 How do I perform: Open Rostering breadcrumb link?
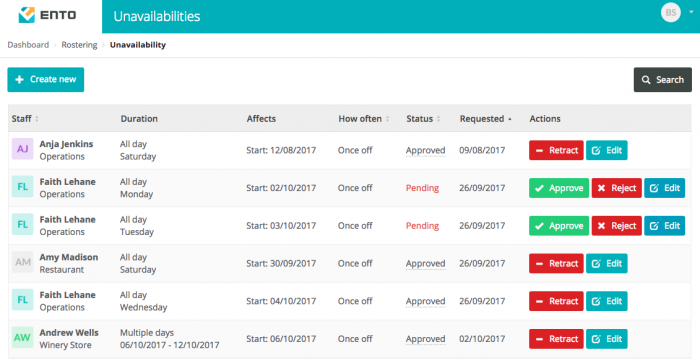(79, 45)
